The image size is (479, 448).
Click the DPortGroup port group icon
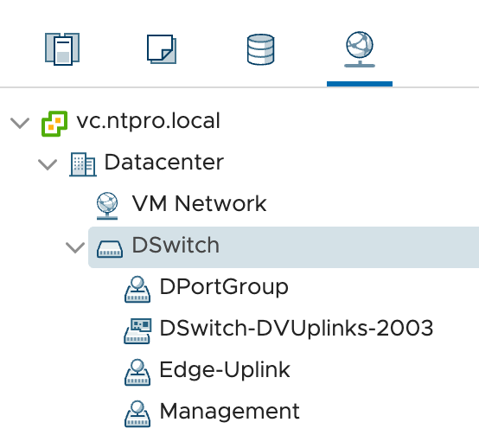[x=137, y=289]
